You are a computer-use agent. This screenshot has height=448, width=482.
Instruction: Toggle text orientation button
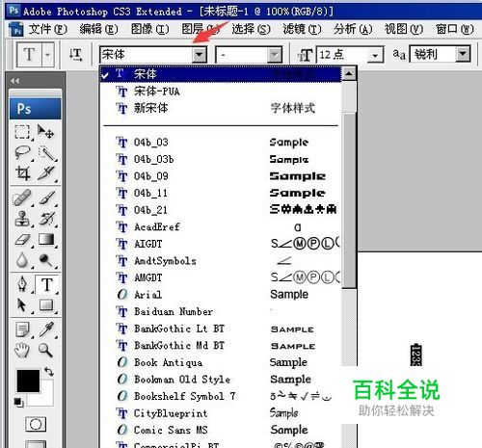(76, 55)
